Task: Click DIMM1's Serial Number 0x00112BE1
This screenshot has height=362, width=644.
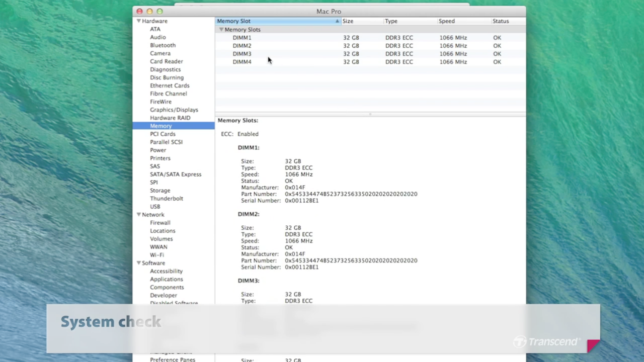Action: tap(301, 201)
